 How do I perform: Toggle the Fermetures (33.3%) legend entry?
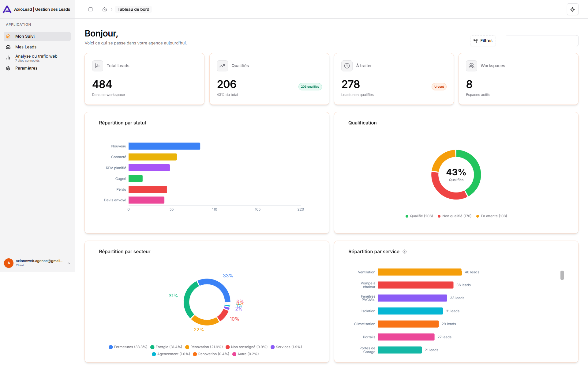[128, 347]
